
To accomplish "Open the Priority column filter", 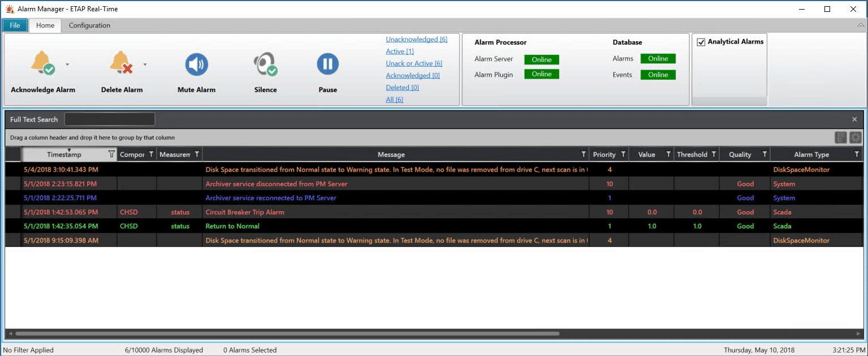I will click(x=623, y=154).
